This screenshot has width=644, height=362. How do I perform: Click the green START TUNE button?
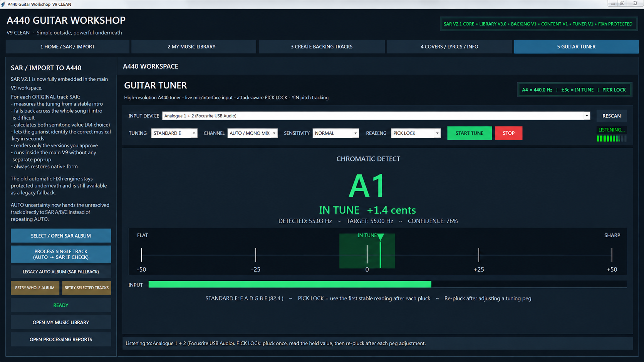[x=469, y=133]
